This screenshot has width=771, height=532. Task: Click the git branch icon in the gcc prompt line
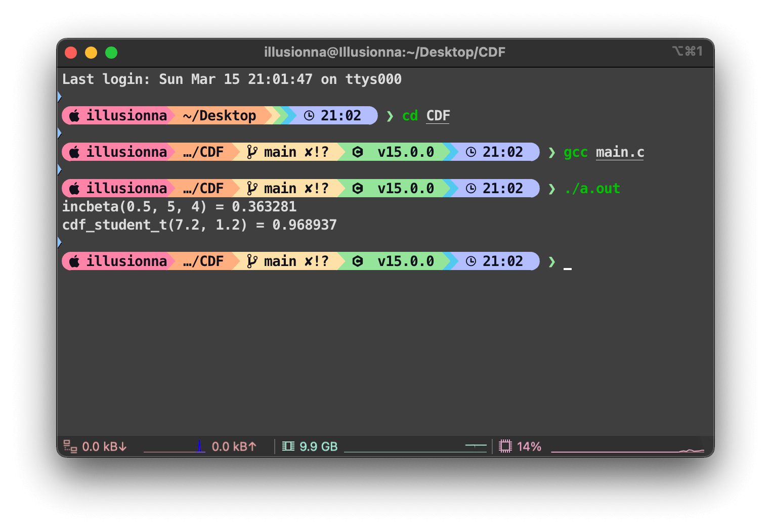coord(251,152)
